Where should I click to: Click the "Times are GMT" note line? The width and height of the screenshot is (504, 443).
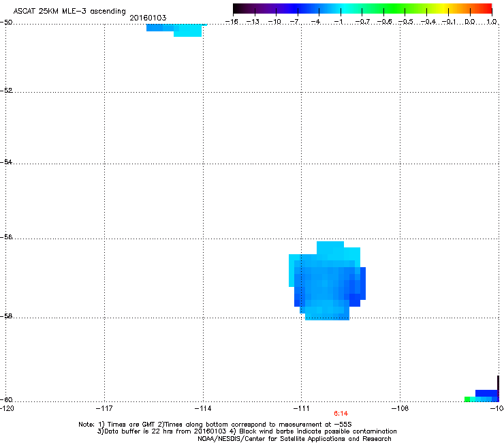[215, 425]
